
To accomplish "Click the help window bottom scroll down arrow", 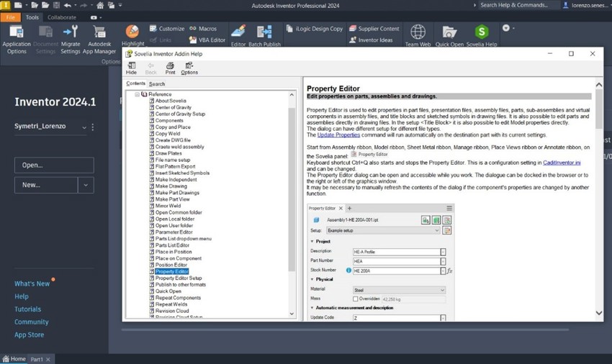I will 599,313.
